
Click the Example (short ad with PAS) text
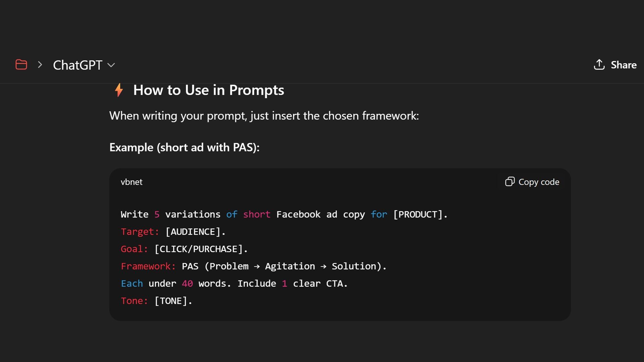(184, 147)
